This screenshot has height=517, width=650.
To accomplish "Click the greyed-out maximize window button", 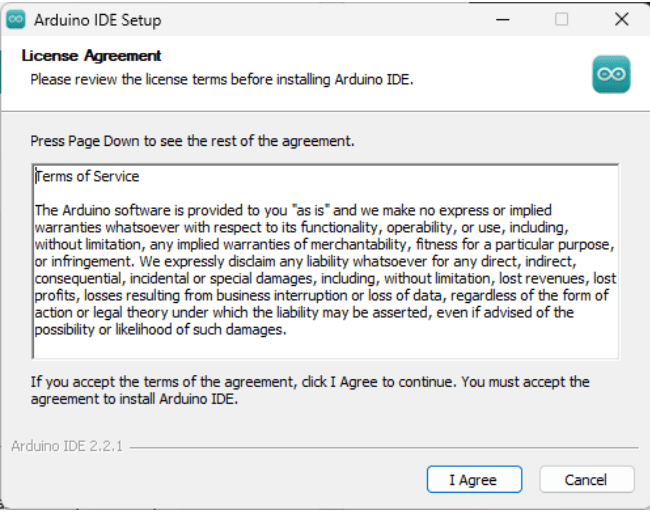I will coord(561,19).
